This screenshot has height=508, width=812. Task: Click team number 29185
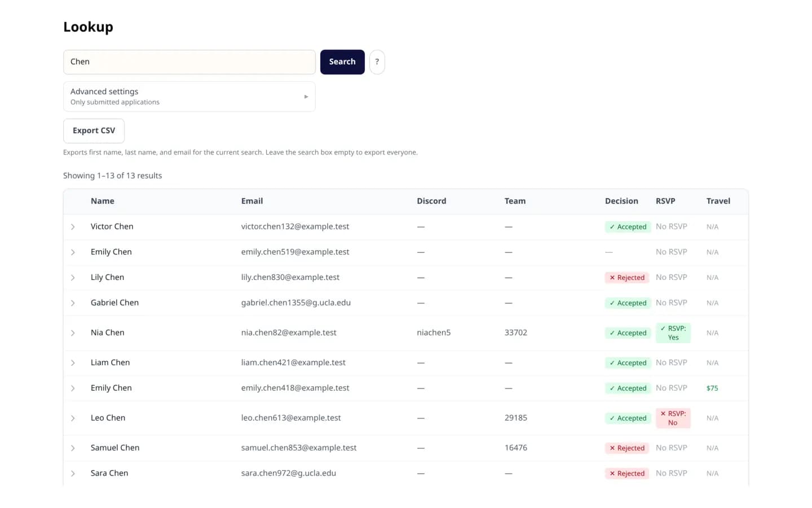click(516, 418)
